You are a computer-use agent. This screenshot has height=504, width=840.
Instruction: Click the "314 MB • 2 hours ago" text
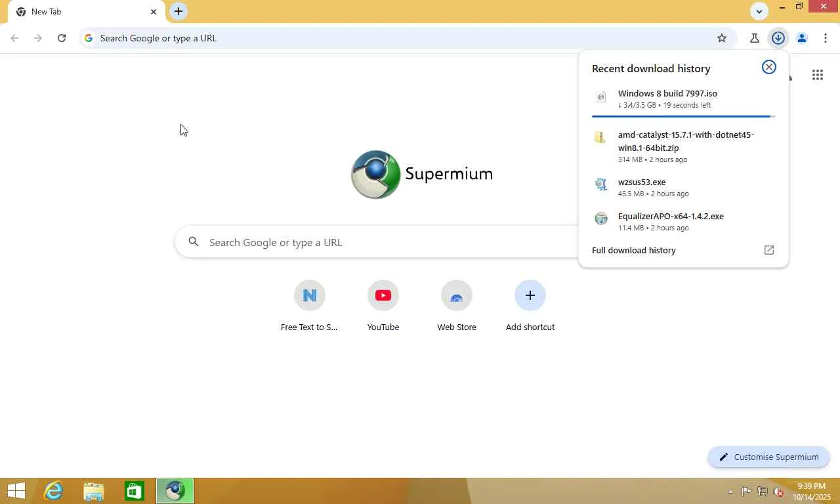tap(652, 159)
